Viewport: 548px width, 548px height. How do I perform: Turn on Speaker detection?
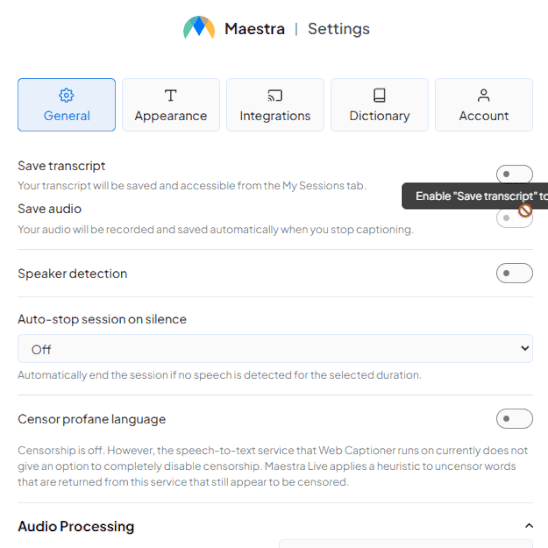514,273
